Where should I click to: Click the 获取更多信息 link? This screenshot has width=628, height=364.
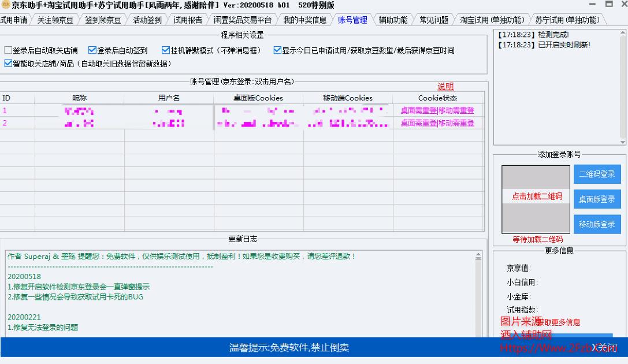(559, 322)
